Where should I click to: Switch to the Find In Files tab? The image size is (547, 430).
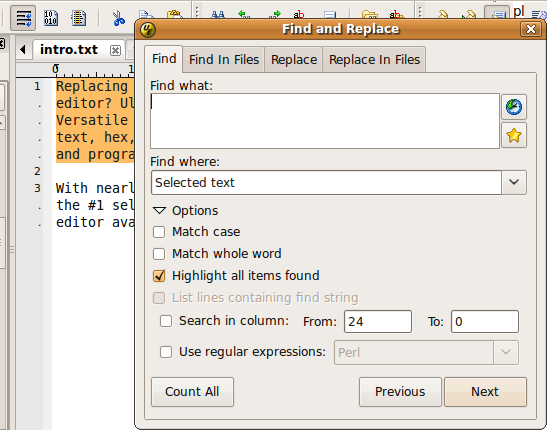[224, 60]
